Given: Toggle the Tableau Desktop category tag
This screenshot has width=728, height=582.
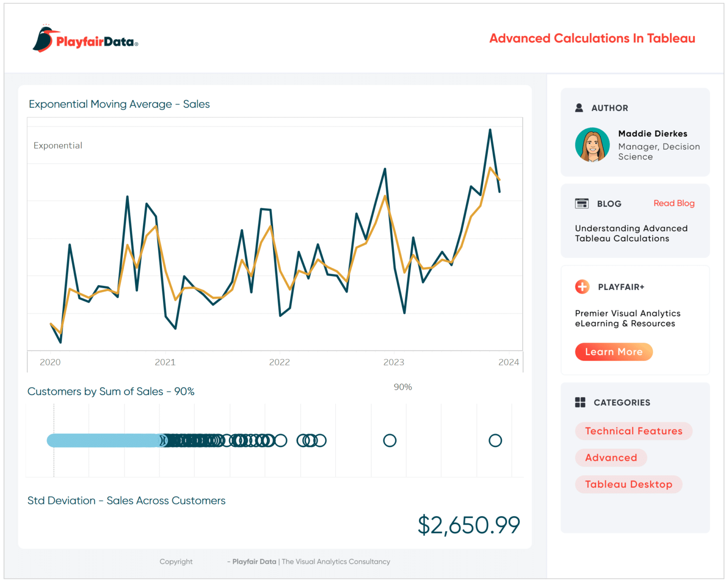Looking at the screenshot, I should (x=628, y=484).
